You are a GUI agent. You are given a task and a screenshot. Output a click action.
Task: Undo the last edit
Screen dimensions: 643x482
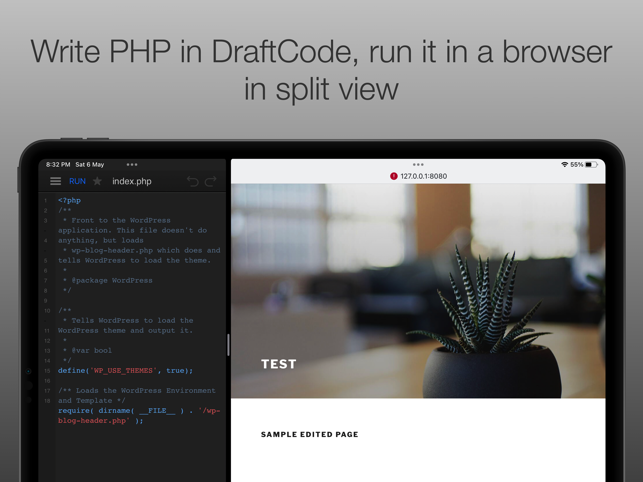coord(193,181)
